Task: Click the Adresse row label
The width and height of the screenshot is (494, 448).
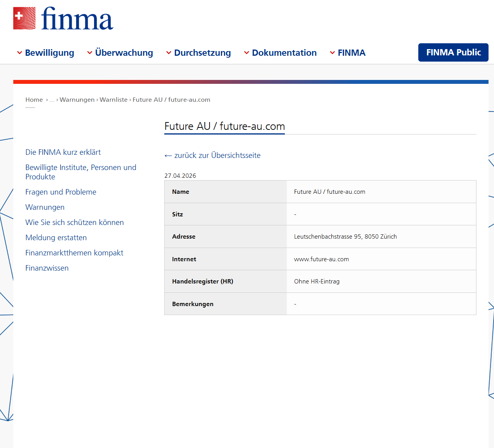Action: pyautogui.click(x=184, y=237)
